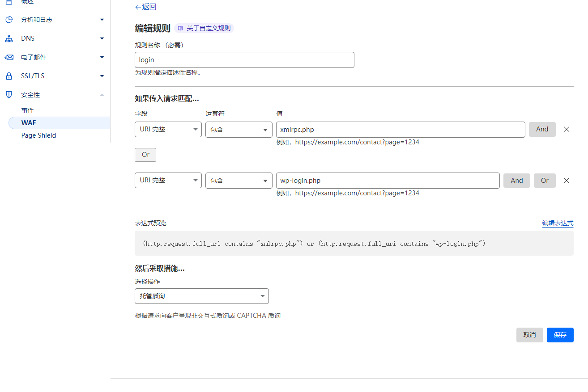Click the SSL/TLS lock icon
The image size is (588, 392).
9,76
